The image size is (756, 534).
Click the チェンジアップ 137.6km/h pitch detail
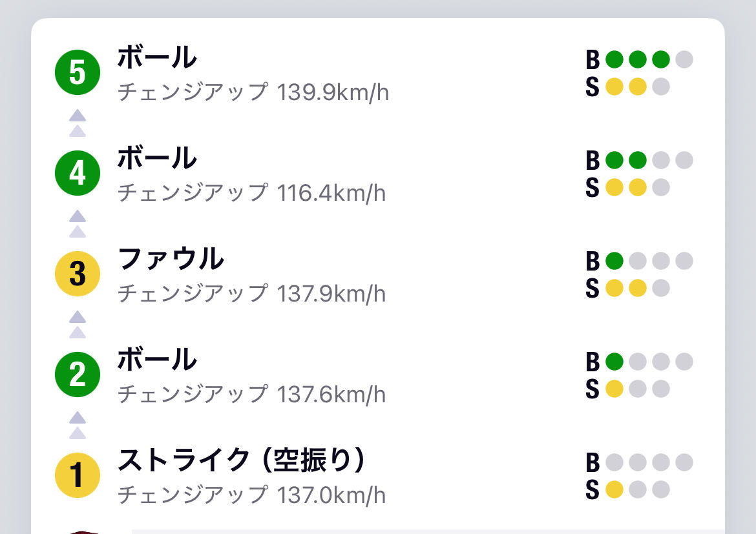251,394
